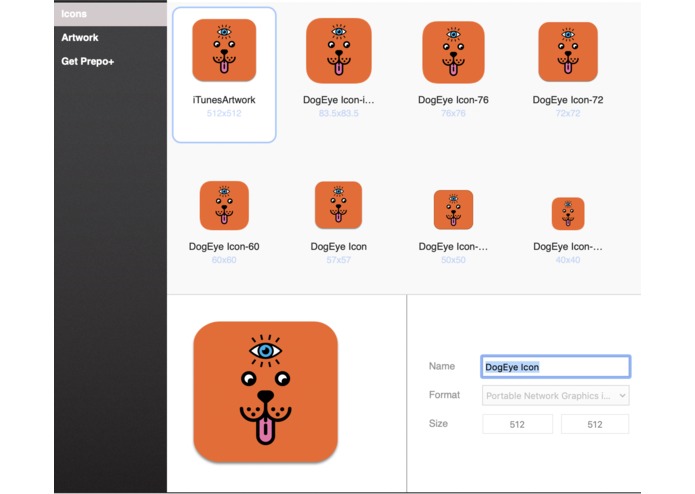Click the DogEye Icon-72 label
The height and width of the screenshot is (494, 695).
tap(568, 100)
